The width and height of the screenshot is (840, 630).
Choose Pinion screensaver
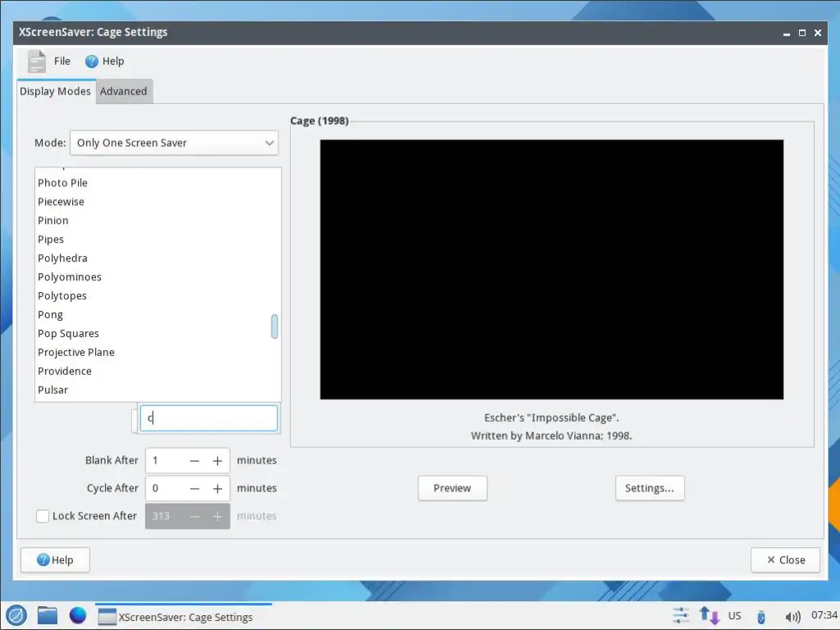pyautogui.click(x=157, y=221)
